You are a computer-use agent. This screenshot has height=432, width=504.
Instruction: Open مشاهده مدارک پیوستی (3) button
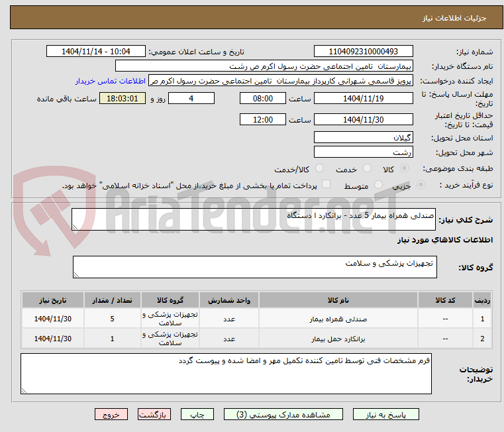283,414
